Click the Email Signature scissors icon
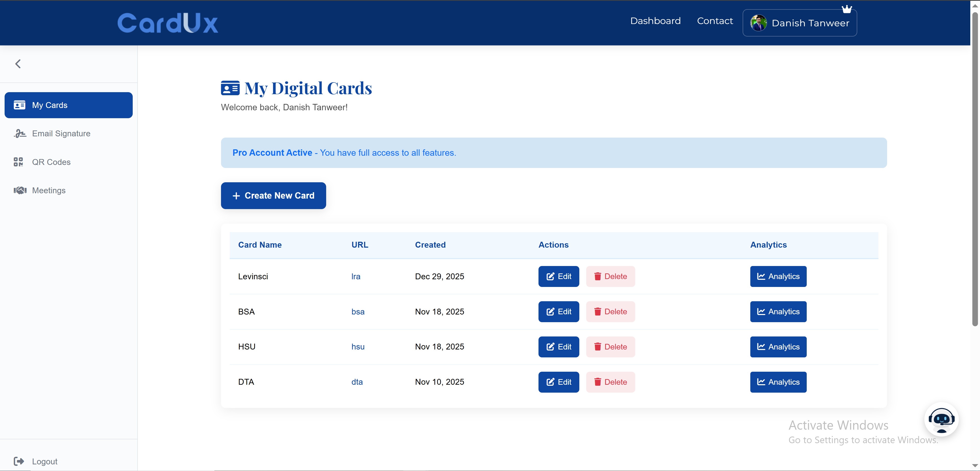The height and width of the screenshot is (471, 980). click(20, 133)
